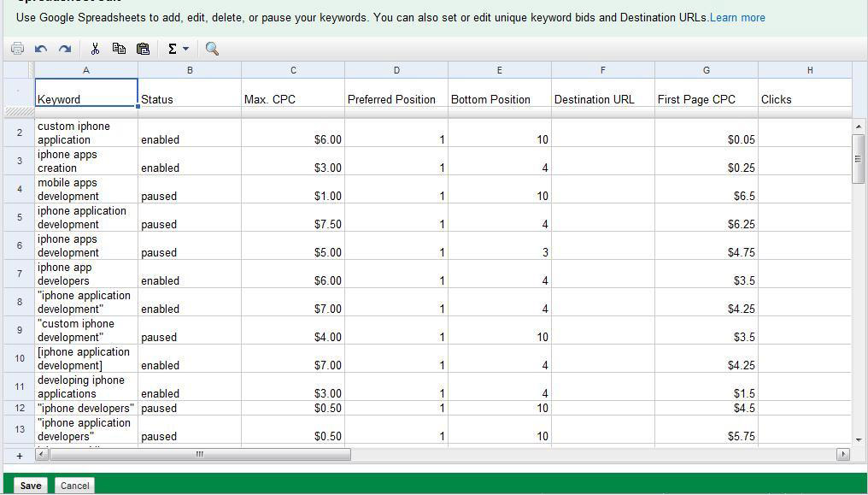
Task: Select the Destination URL header cell
Action: (x=603, y=92)
